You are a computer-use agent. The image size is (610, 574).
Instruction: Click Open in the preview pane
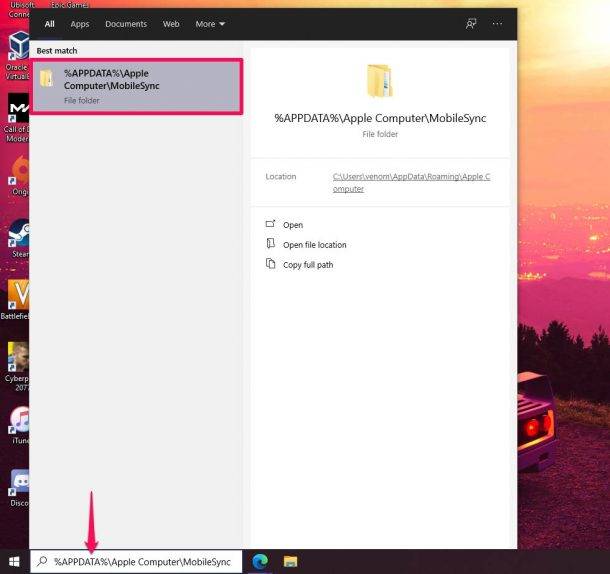click(x=292, y=225)
